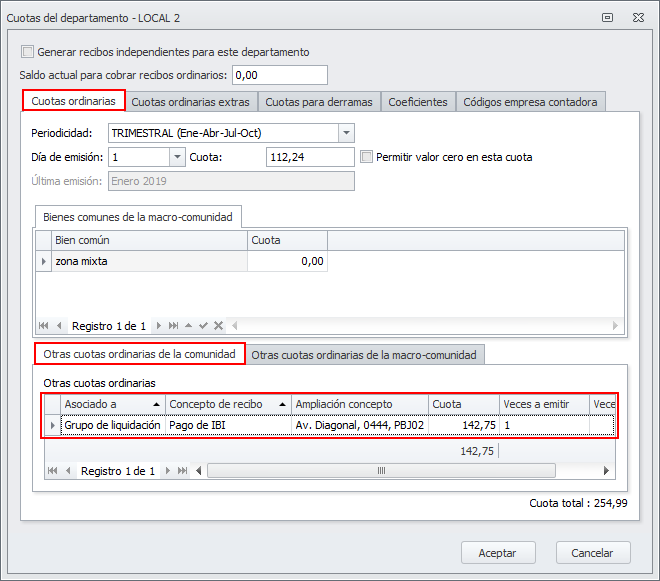Expand the Día de emisión dropdown

point(178,157)
